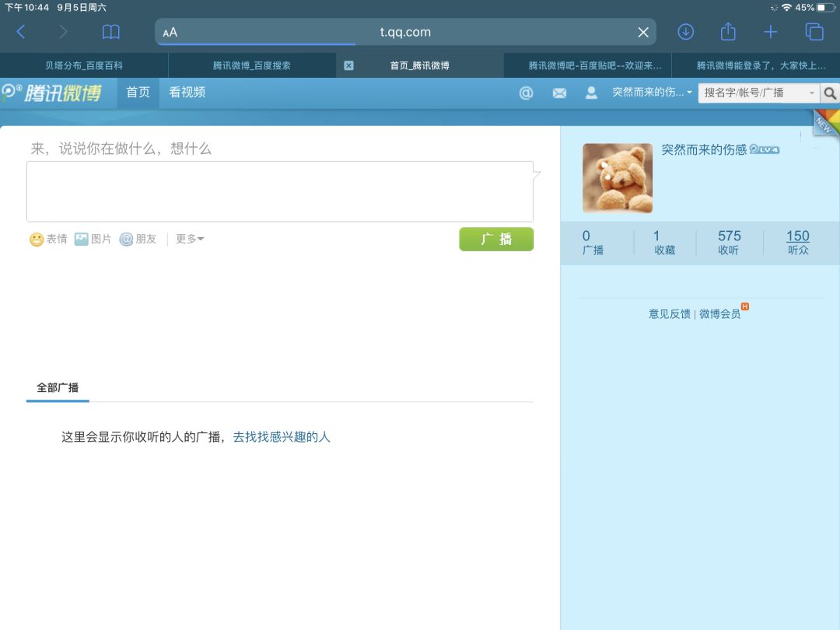
Task: Click the search magnifier button
Action: point(830,93)
